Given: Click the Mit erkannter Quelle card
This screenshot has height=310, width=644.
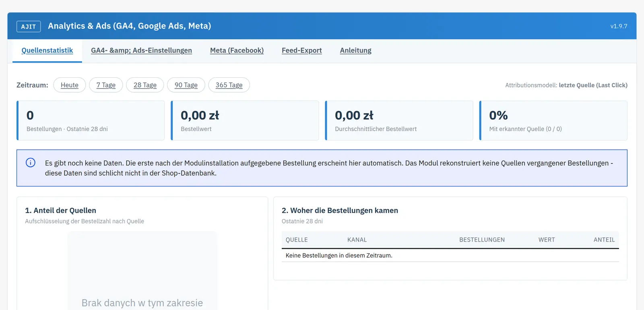Looking at the screenshot, I should pyautogui.click(x=553, y=120).
